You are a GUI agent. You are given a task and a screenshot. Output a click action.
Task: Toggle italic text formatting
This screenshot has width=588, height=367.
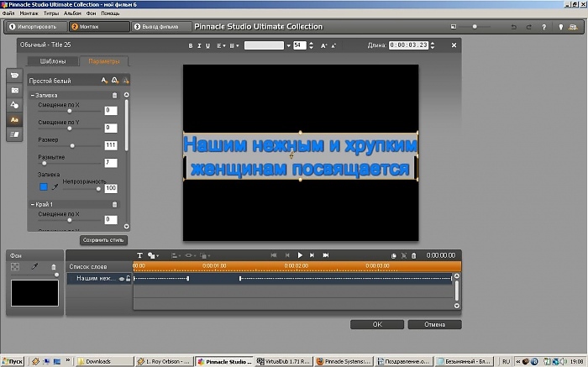click(x=199, y=45)
